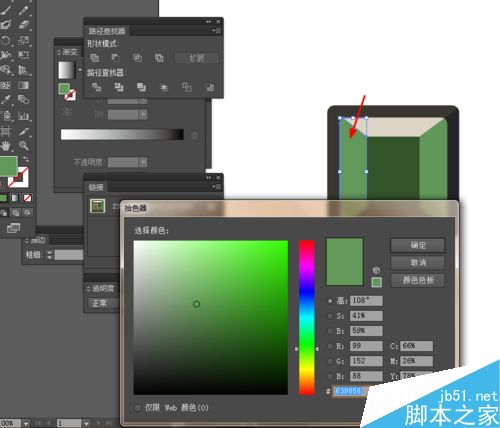Apply Unite shape mode in Pathfinder

point(95,58)
